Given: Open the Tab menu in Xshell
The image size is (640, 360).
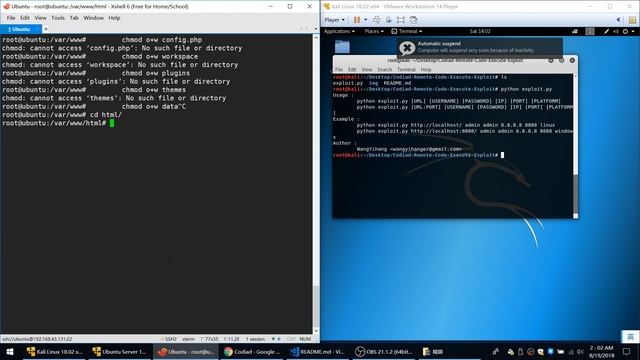Looking at the screenshot, I should (x=74, y=18).
